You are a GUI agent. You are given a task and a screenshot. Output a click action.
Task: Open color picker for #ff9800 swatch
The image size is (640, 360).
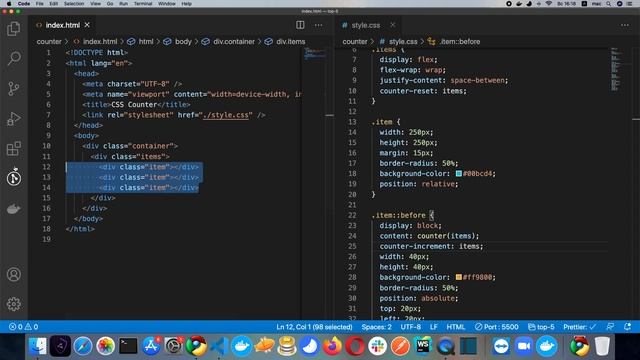[x=459, y=277]
